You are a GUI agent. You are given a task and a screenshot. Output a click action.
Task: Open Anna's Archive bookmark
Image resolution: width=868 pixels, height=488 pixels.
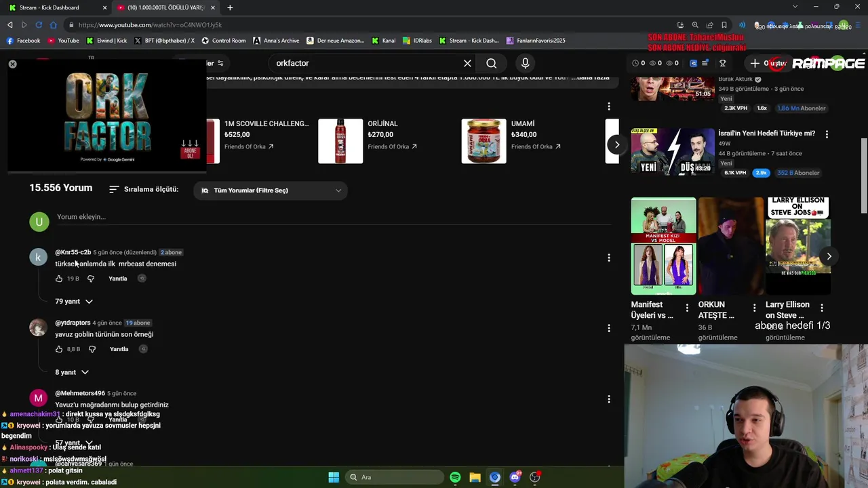coord(276,41)
